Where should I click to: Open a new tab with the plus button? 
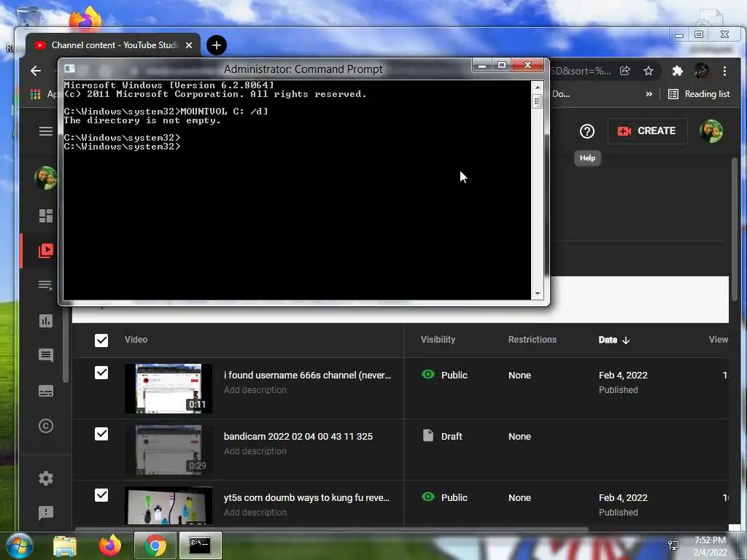(216, 45)
